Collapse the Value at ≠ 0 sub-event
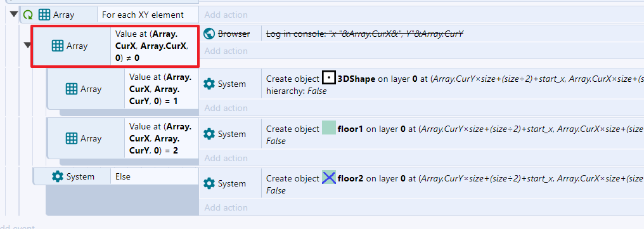The height and width of the screenshot is (229, 644). [27, 45]
